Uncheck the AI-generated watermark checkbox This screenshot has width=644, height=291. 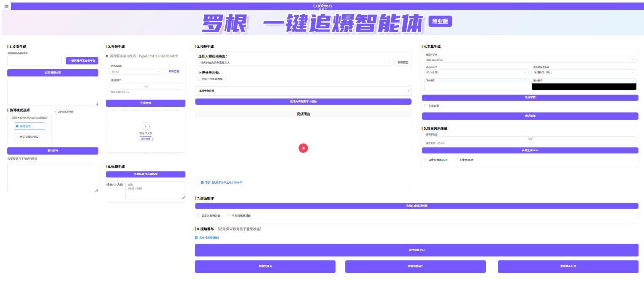(x=202, y=182)
